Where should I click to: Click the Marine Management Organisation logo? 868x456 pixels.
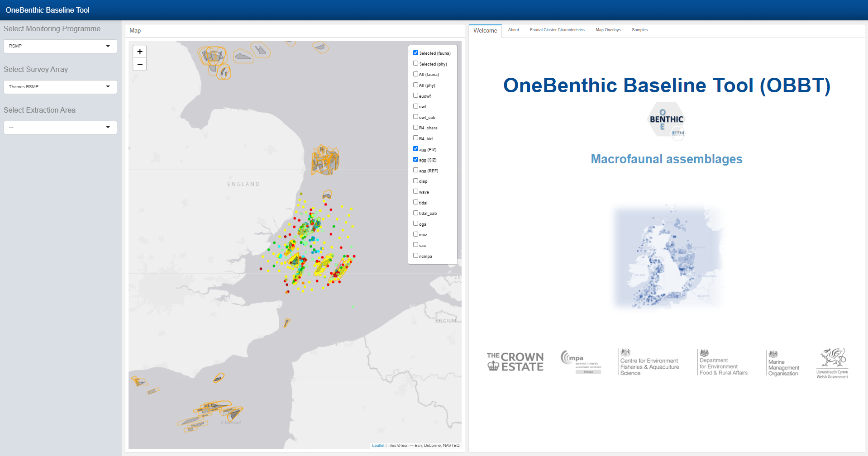783,363
